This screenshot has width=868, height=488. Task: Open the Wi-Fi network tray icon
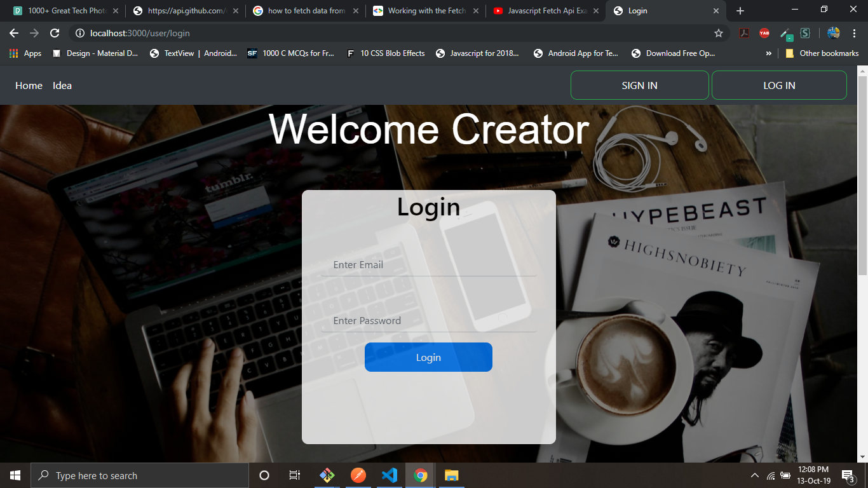[771, 475]
